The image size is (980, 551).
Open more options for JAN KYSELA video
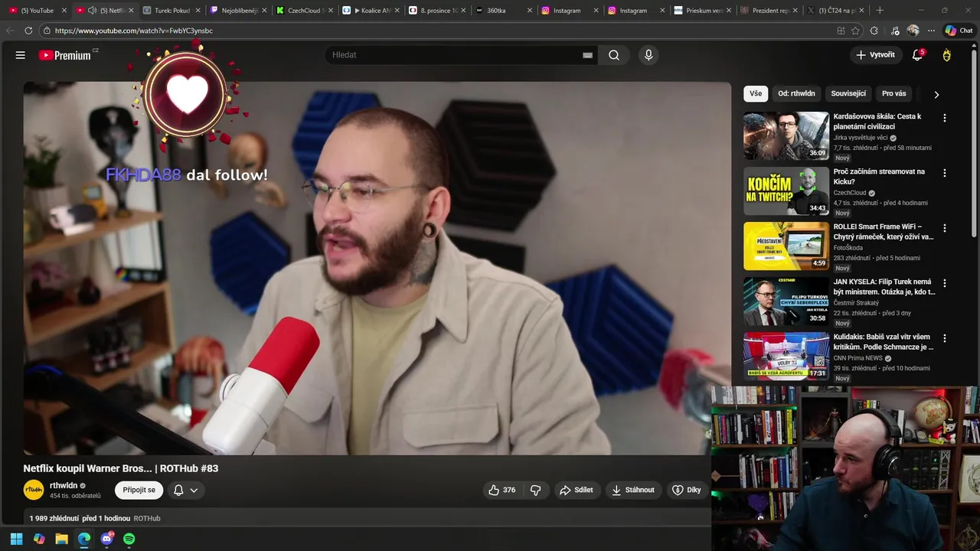pos(944,283)
